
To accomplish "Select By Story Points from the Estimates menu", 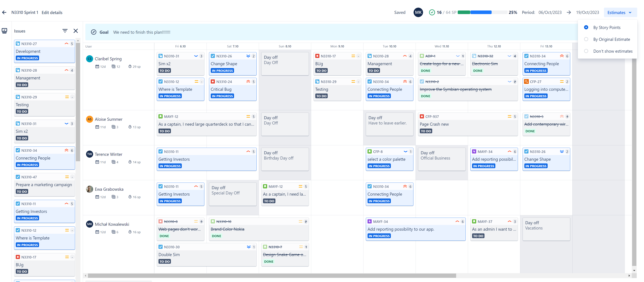I will click(x=607, y=27).
